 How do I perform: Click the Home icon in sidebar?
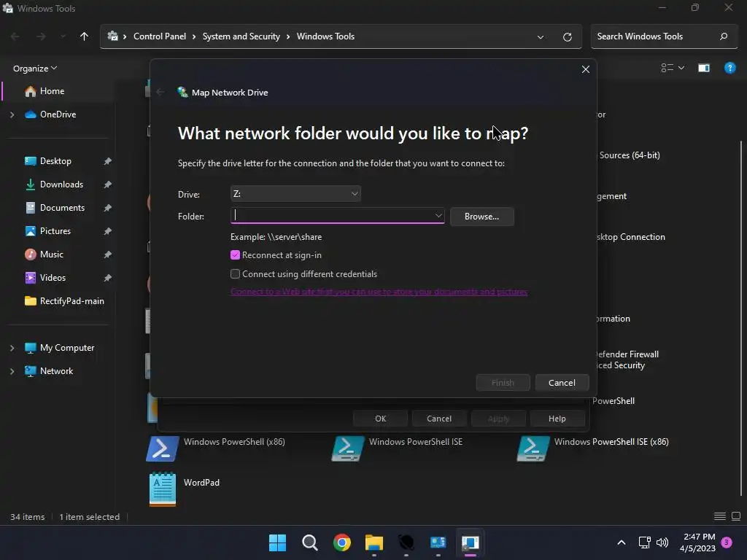click(x=31, y=91)
